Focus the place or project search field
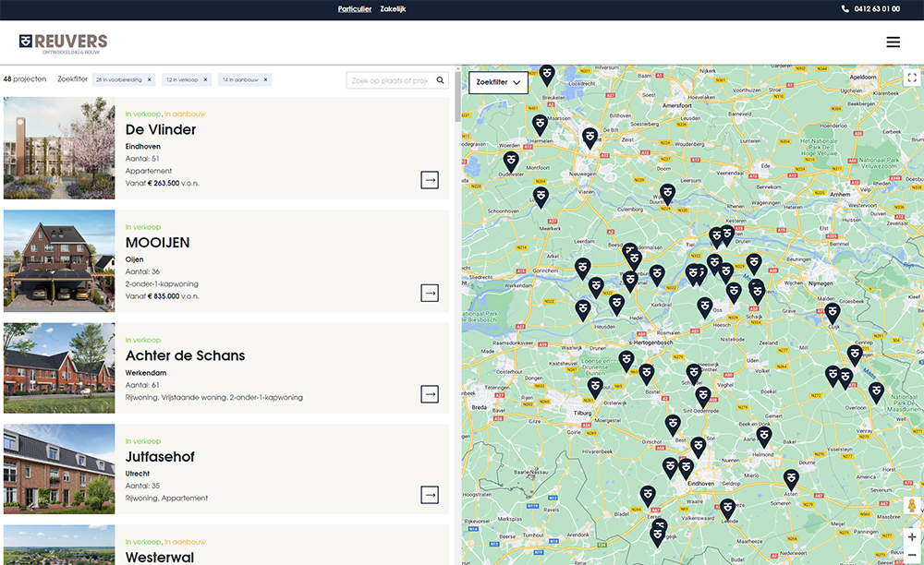 388,80
